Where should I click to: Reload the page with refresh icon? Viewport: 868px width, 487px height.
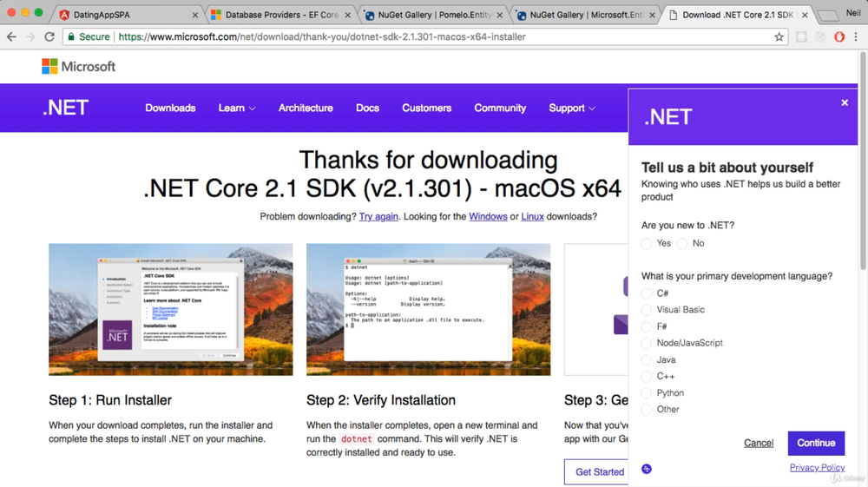pos(49,37)
